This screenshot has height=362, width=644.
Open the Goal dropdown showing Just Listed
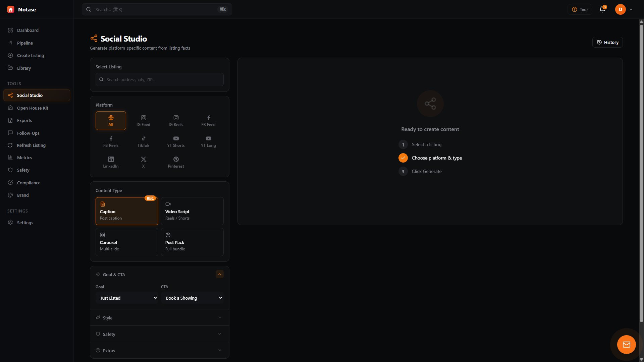(127, 298)
